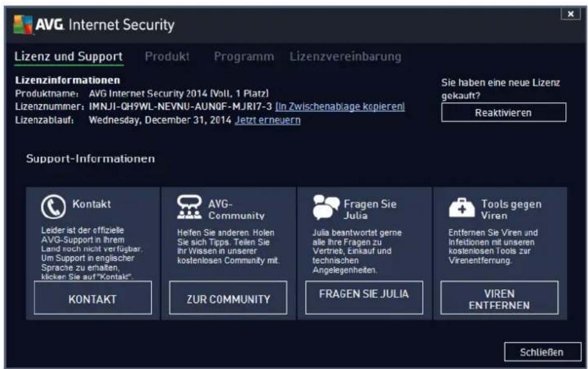The image size is (588, 369).
Task: Open ZUR COMMUNITY button
Action: click(228, 298)
